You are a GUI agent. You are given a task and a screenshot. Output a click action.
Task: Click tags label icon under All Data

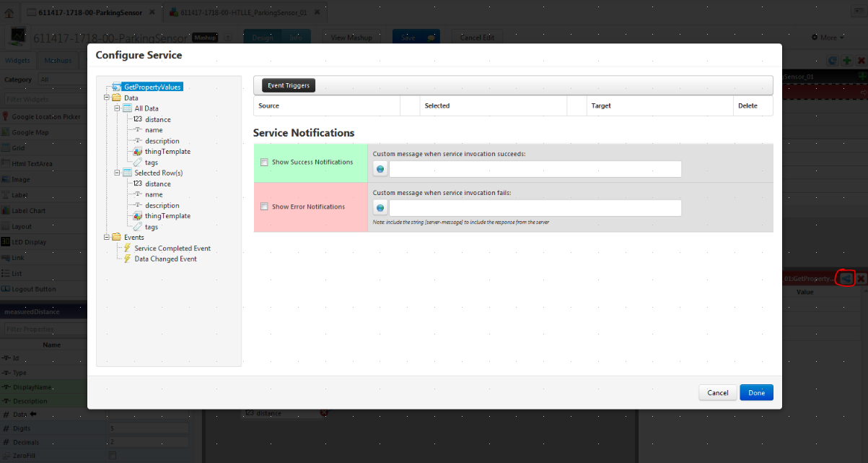click(x=137, y=163)
